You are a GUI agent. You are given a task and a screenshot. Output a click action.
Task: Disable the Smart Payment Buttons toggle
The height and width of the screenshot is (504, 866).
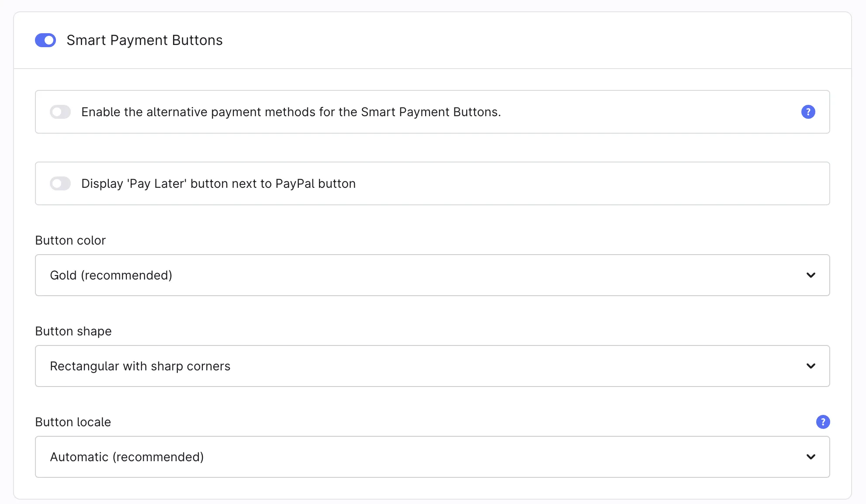point(45,40)
